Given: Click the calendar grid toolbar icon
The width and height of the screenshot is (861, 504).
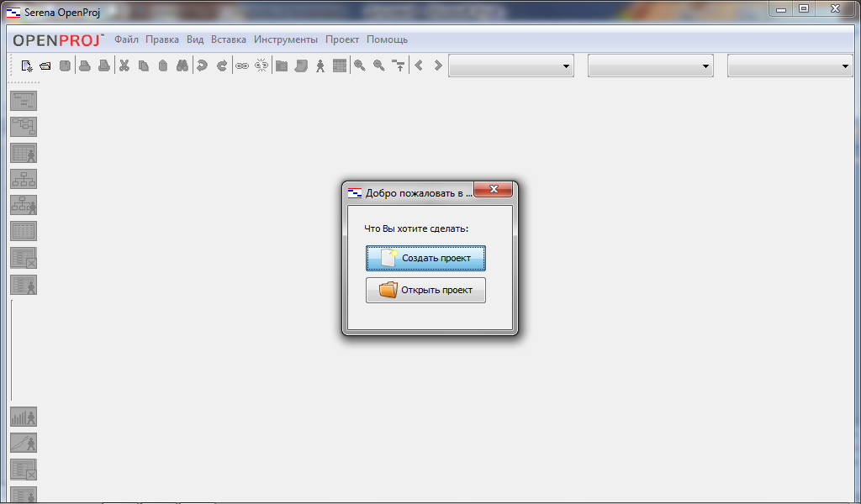Looking at the screenshot, I should click(340, 66).
